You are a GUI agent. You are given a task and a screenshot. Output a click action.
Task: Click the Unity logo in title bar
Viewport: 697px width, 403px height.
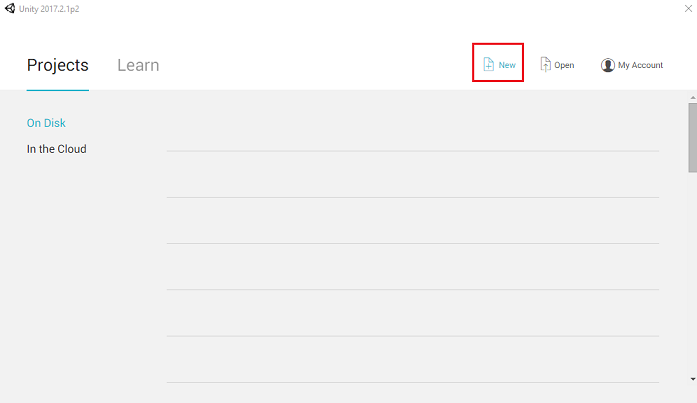tap(9, 8)
